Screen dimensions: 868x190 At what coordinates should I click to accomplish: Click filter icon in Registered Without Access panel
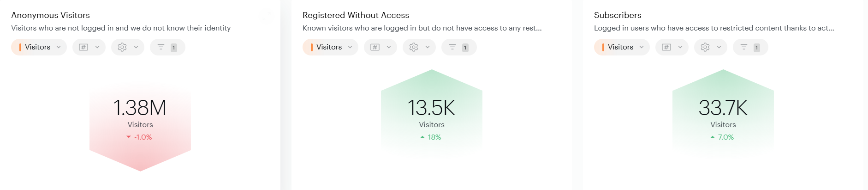click(x=452, y=47)
